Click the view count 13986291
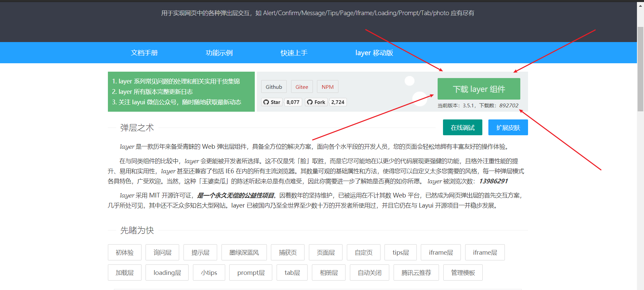The width and height of the screenshot is (644, 290). point(493,181)
